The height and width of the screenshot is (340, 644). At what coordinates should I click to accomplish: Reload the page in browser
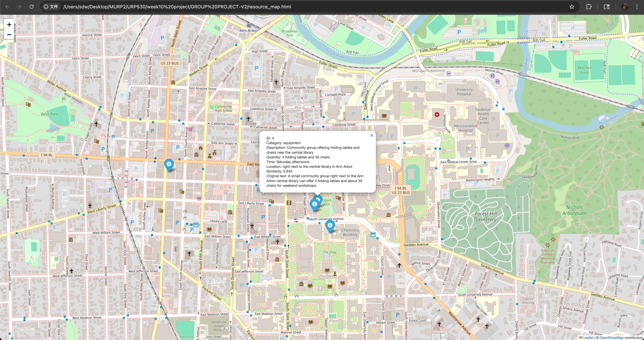pyautogui.click(x=32, y=7)
